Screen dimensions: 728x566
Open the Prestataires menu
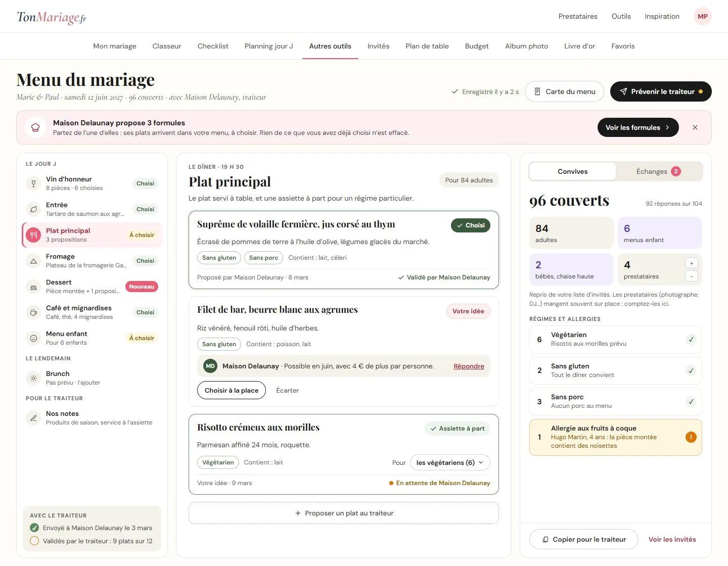[x=578, y=16]
